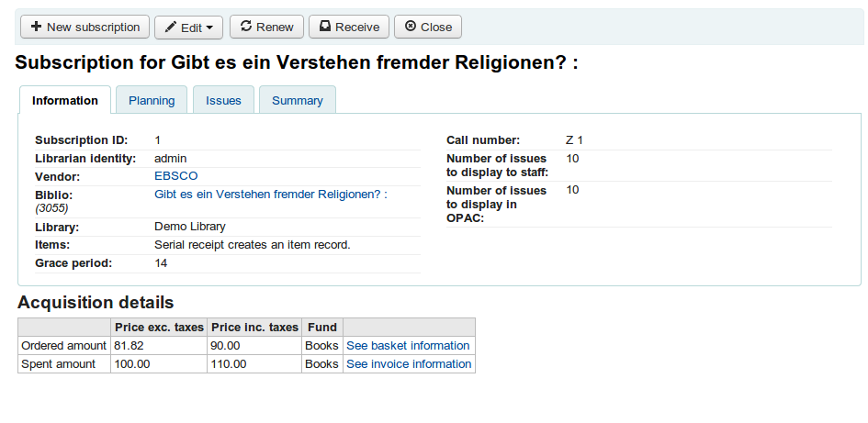868x423 pixels.
Task: Expand the Edit dropdown caret
Action: point(209,28)
